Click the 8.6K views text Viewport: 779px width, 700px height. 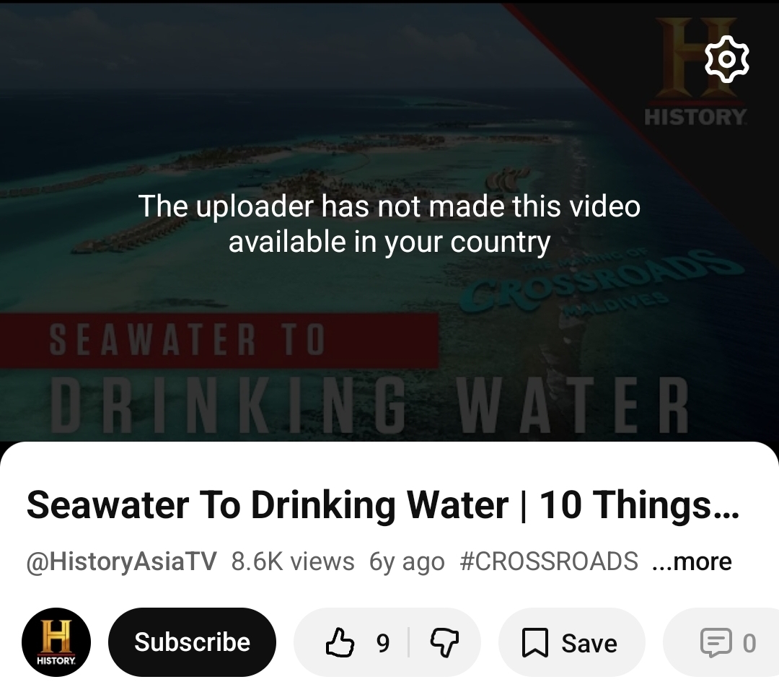(x=293, y=561)
